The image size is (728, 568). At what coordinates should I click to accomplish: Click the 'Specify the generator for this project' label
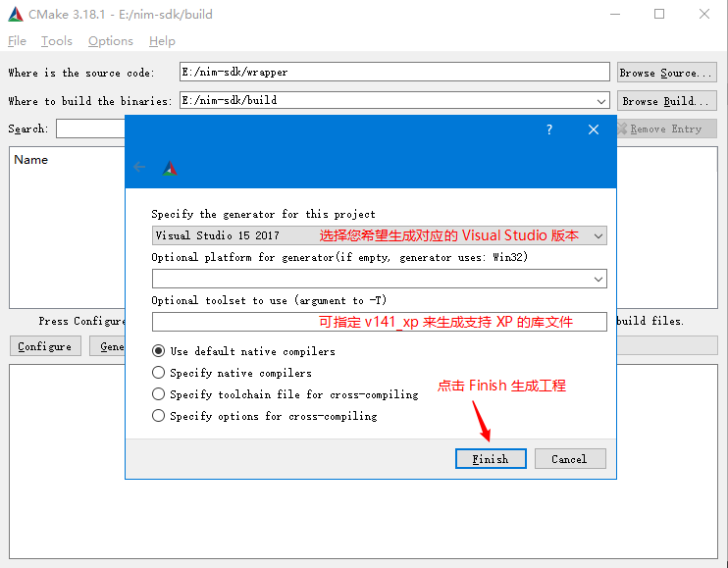pyautogui.click(x=263, y=214)
